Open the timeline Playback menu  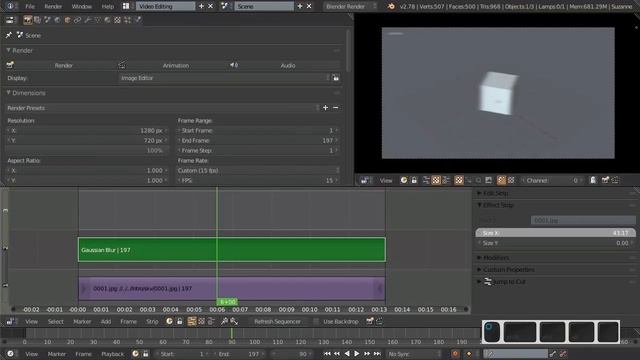[x=112, y=354]
